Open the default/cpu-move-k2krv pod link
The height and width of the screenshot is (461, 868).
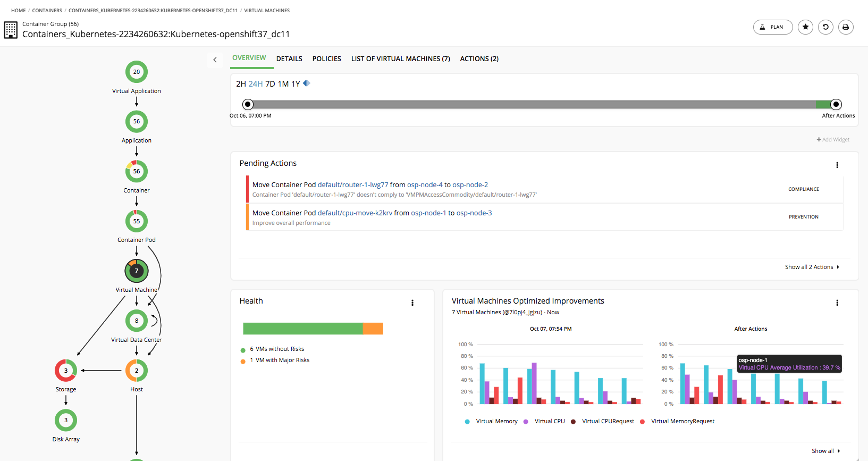point(355,213)
